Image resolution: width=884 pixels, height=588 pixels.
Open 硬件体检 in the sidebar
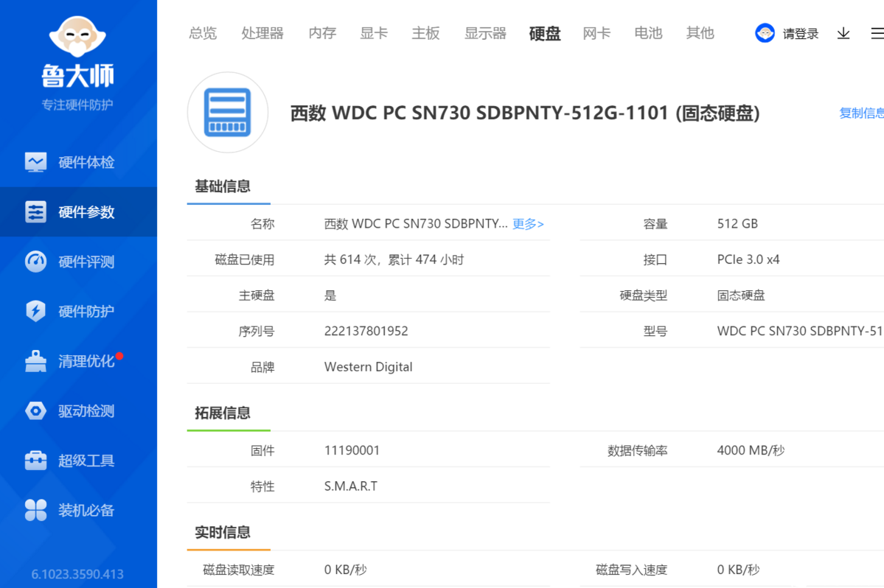[x=78, y=162]
